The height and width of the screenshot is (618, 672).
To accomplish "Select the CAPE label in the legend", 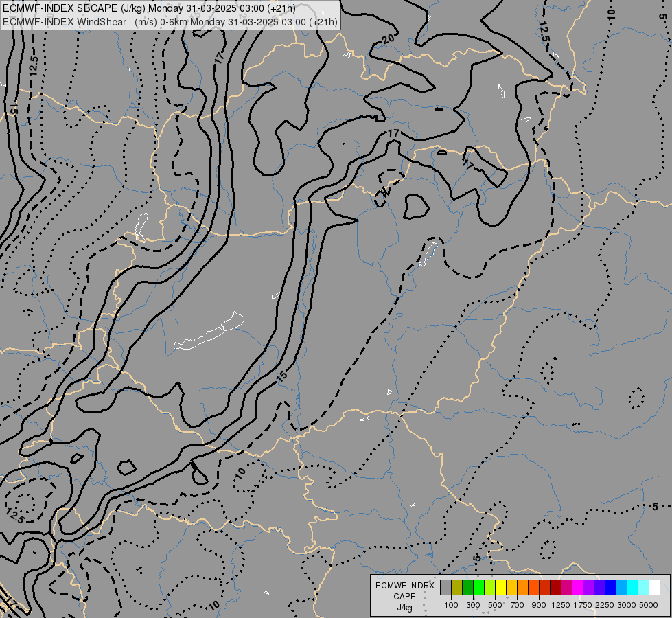I will 404,597.
